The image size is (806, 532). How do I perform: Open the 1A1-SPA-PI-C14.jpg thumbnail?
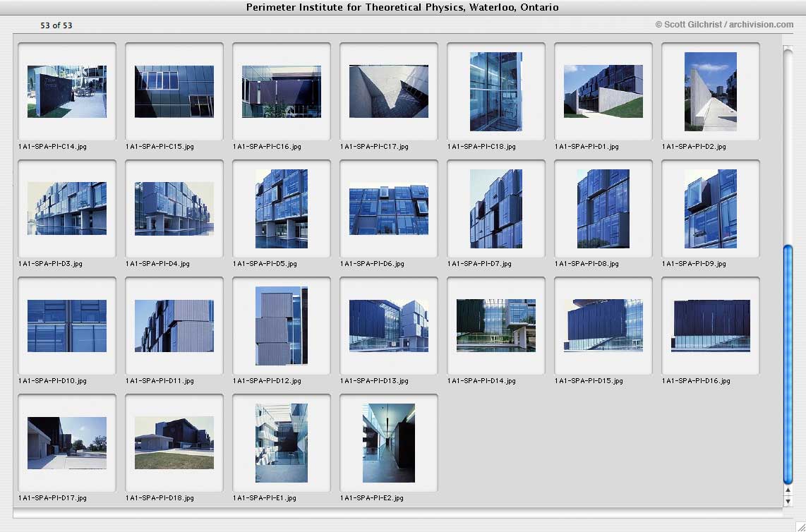[67, 92]
